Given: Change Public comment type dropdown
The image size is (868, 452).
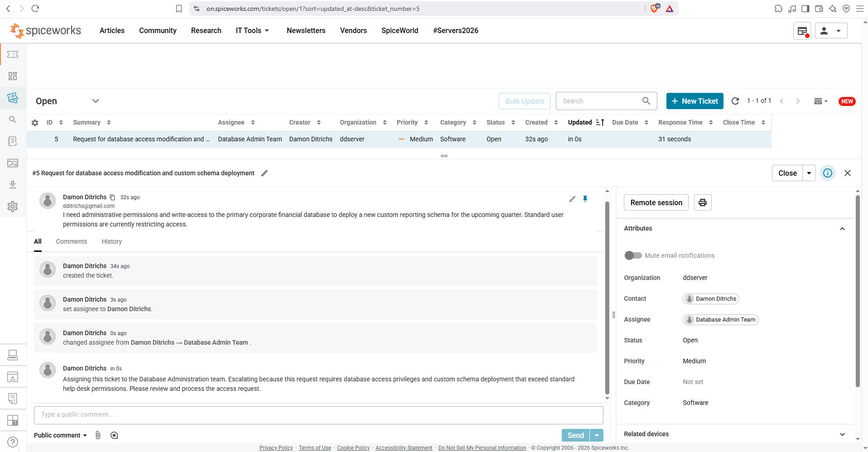Looking at the screenshot, I should coord(60,435).
